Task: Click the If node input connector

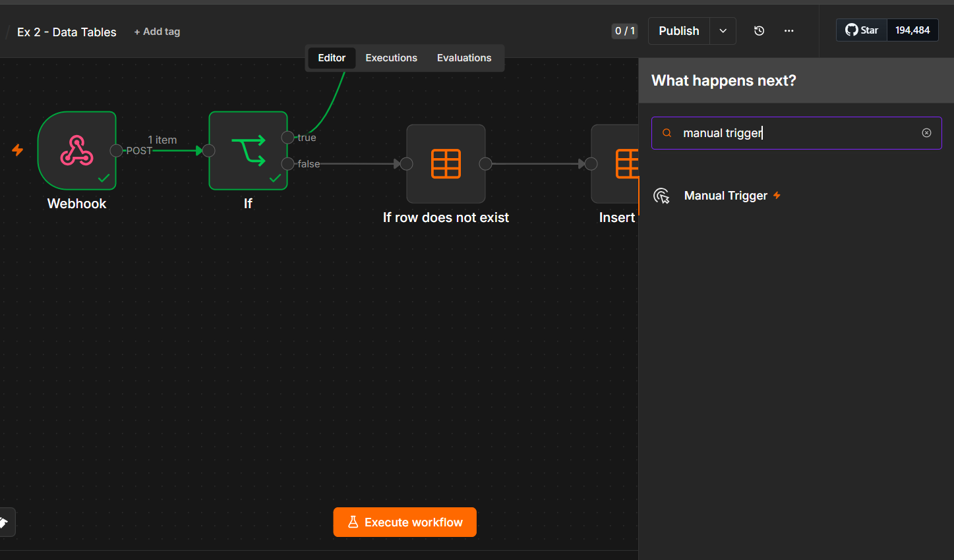Action: pyautogui.click(x=209, y=150)
